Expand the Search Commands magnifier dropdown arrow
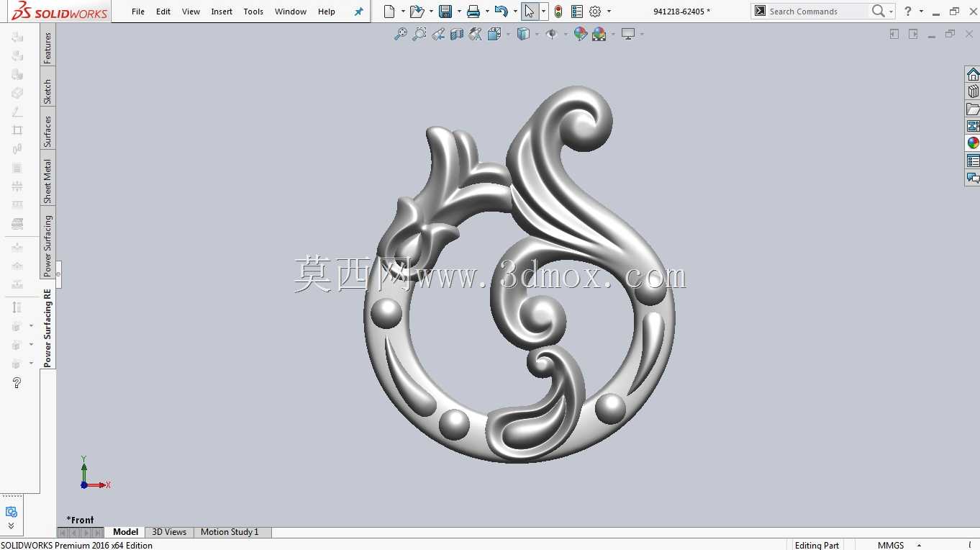The width and height of the screenshot is (980, 550). point(891,12)
